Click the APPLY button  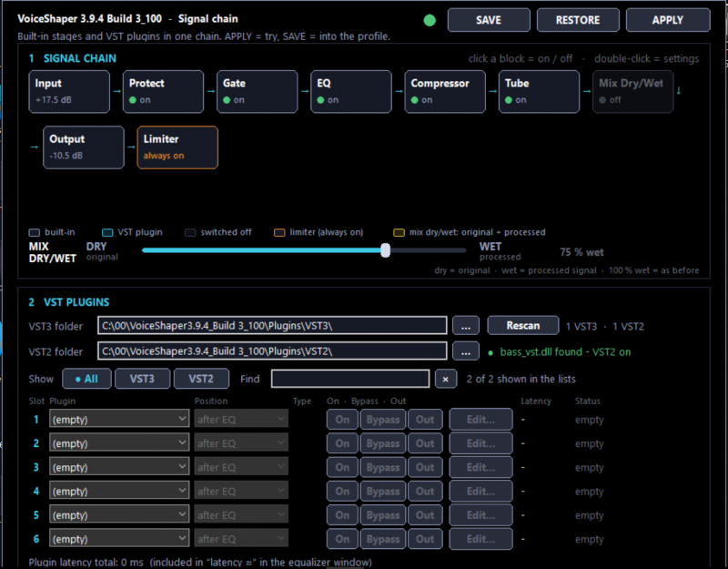pos(668,20)
